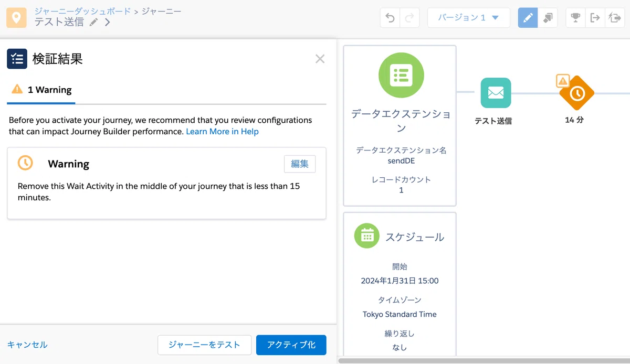Open the バージョン 1 version dropdown
This screenshot has height=364, width=630.
[x=469, y=18]
